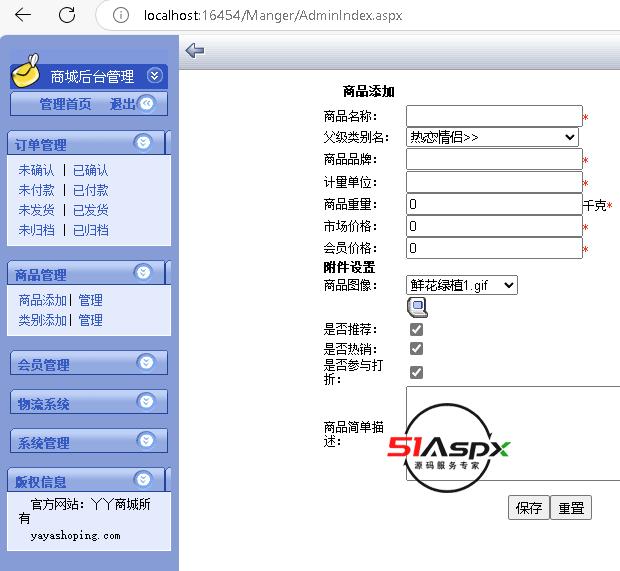Expand the 物流系统 panel
Viewport: 620px width, 571px height.
[x=146, y=401]
